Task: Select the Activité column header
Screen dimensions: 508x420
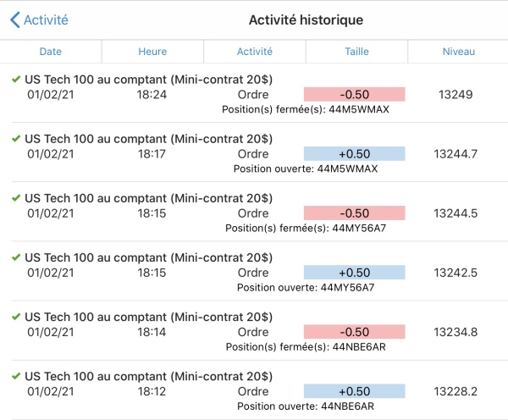Action: pyautogui.click(x=254, y=52)
